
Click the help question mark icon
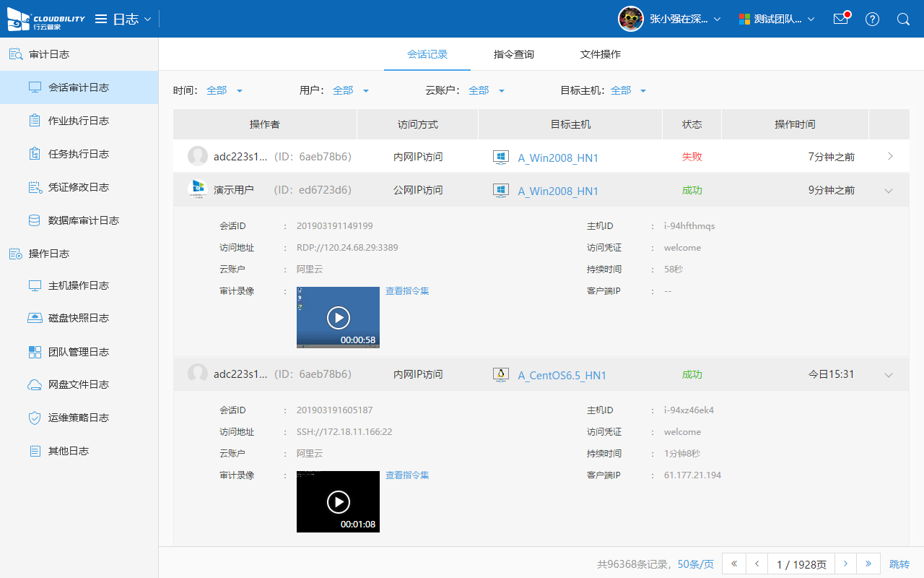click(x=872, y=19)
